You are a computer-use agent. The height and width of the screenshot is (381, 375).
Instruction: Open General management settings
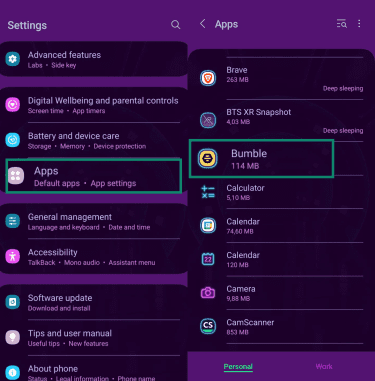pyautogui.click(x=94, y=221)
